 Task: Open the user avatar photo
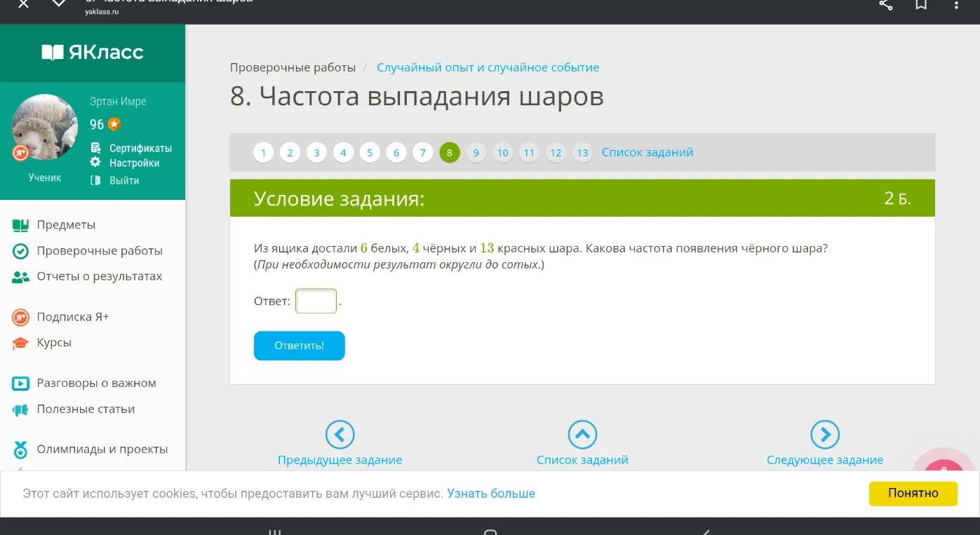coord(45,127)
